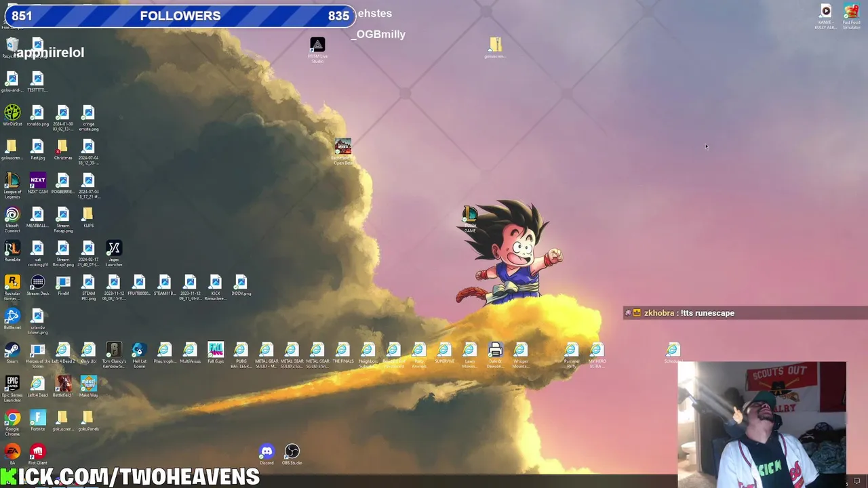The height and width of the screenshot is (488, 868).
Task: Open the gokuPanels folder
Action: pyautogui.click(x=88, y=420)
